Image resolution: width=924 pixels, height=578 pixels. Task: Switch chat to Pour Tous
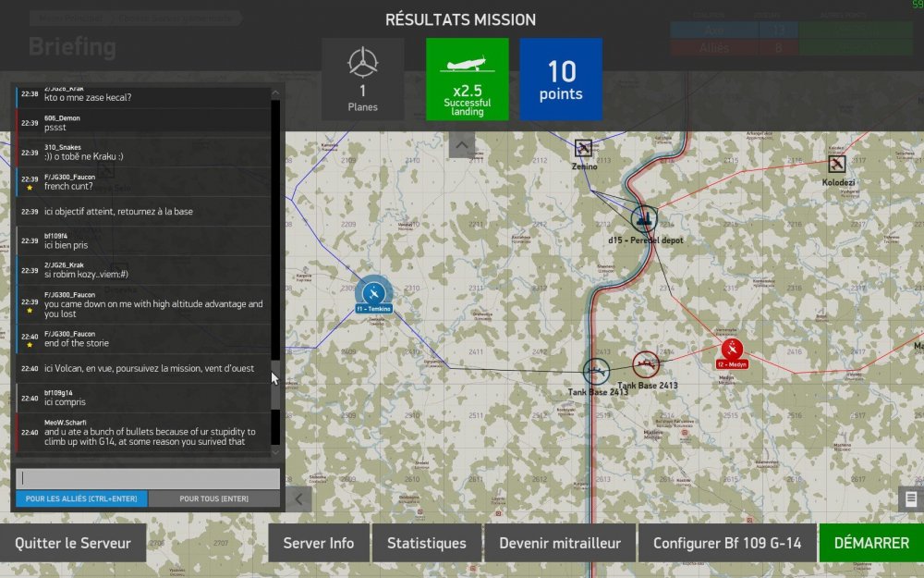[213, 498]
